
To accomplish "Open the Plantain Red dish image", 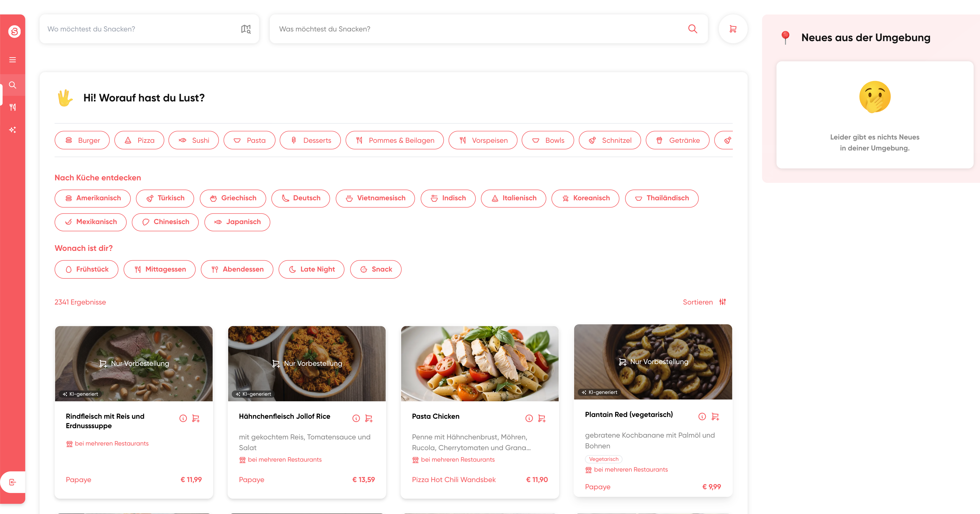I will (653, 362).
